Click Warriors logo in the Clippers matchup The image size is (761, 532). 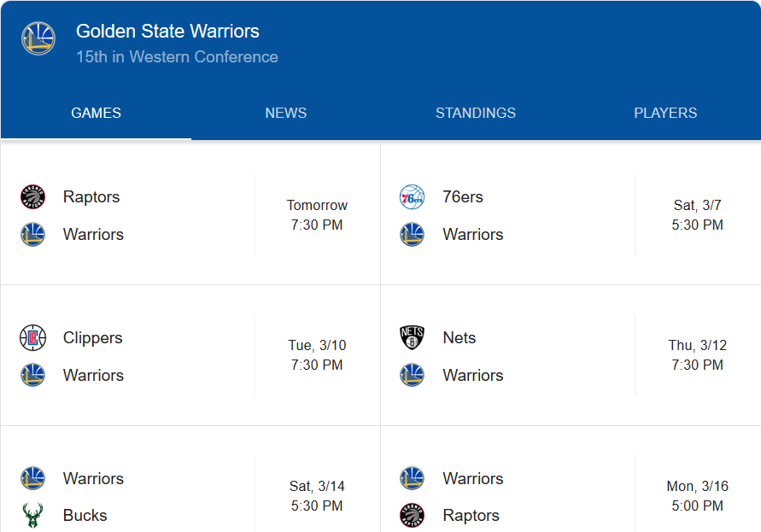coord(32,375)
